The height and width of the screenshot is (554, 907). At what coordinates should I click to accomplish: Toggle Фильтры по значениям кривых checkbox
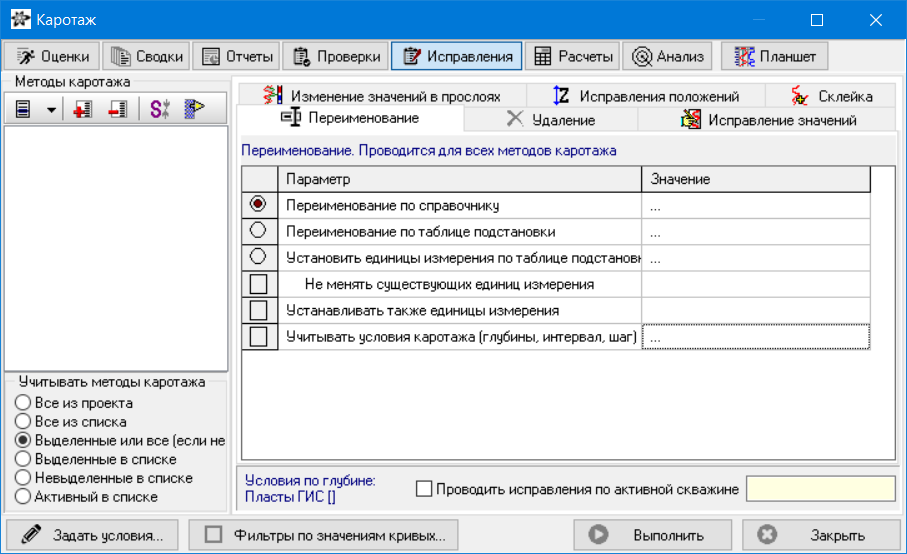click(213, 534)
